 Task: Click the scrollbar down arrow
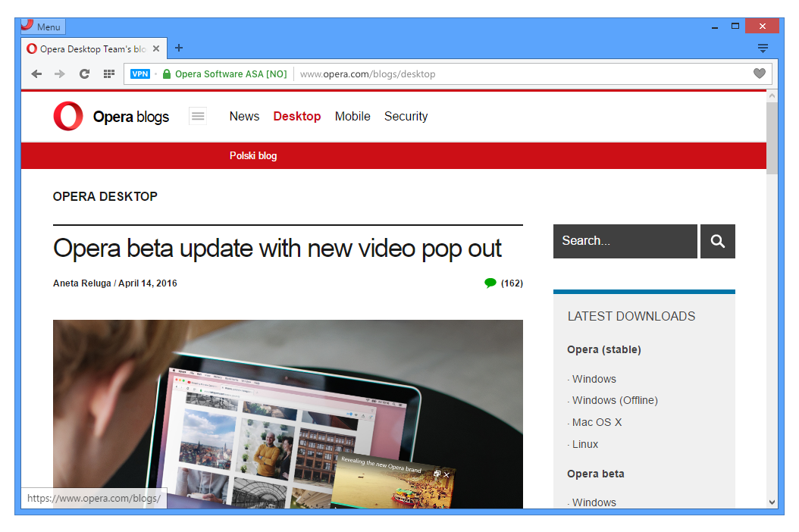[x=772, y=502]
